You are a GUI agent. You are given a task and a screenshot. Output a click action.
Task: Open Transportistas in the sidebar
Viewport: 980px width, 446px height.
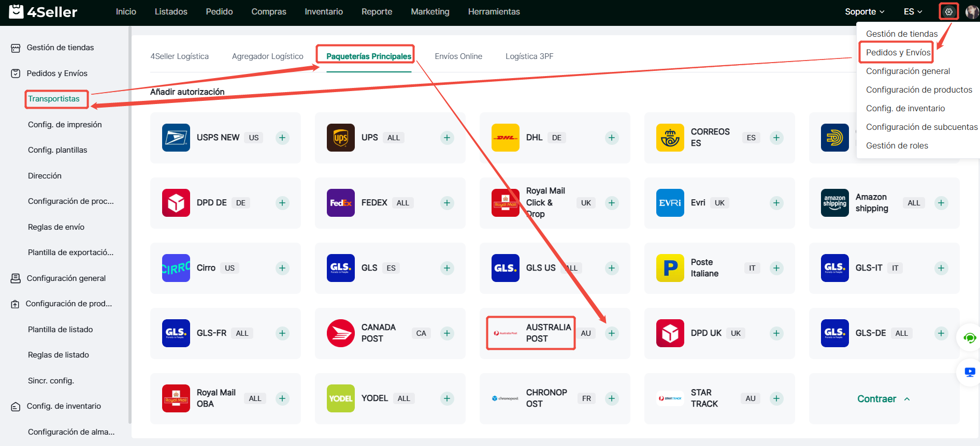(x=54, y=99)
